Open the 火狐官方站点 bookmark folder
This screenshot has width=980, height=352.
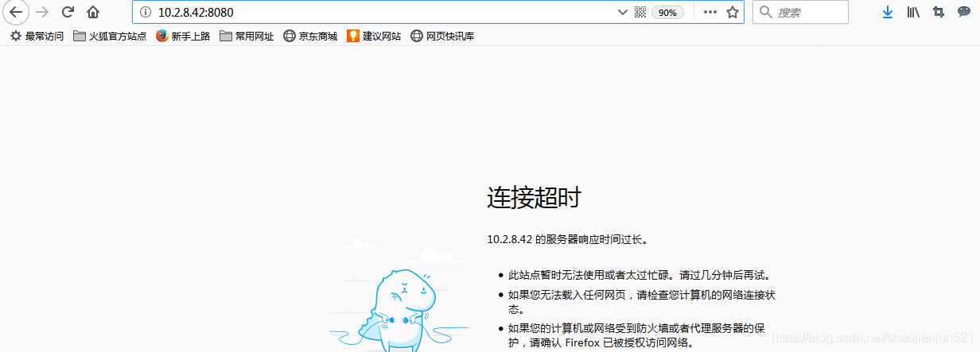(x=110, y=36)
